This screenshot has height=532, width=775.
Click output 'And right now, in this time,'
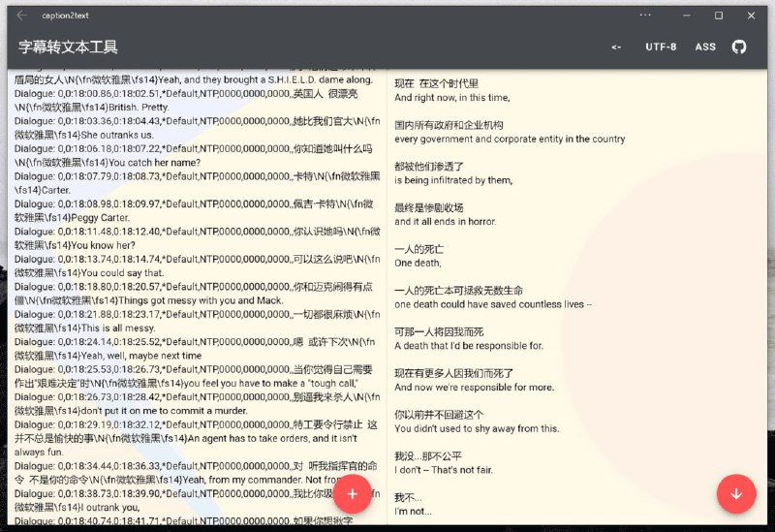(452, 98)
